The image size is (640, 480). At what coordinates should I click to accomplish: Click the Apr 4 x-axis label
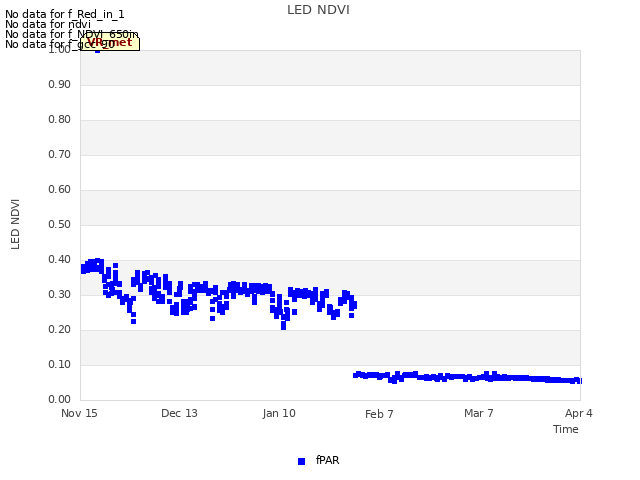(x=578, y=413)
